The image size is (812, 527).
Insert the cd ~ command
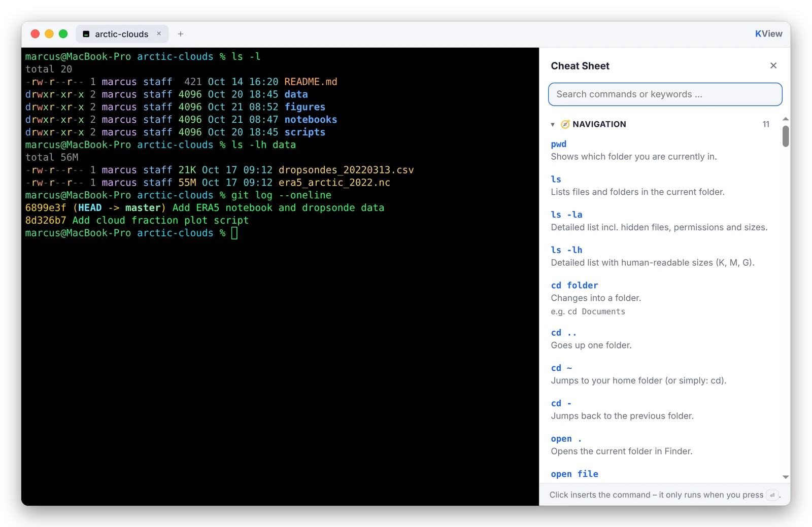[x=561, y=368]
